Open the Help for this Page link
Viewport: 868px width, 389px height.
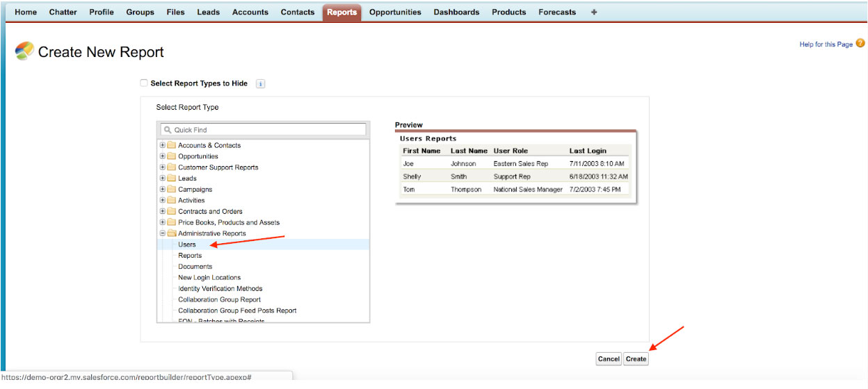[826, 44]
